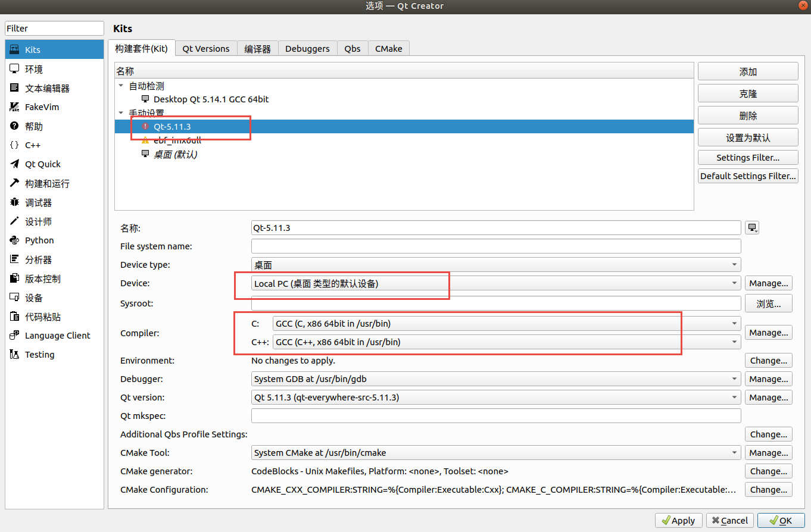Switch to the Qbs tab
This screenshot has width=811, height=532.
[353, 49]
